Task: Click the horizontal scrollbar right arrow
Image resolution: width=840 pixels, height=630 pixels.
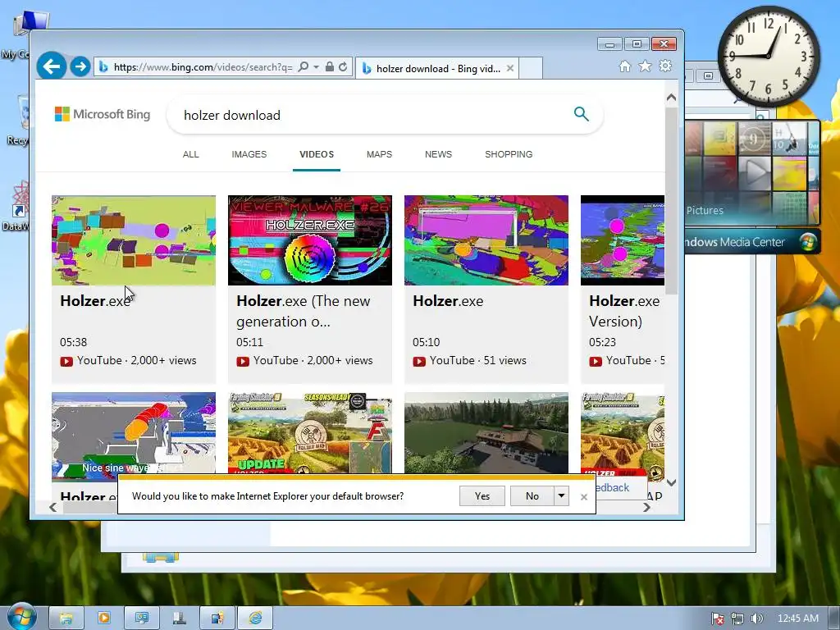Action: click(646, 507)
